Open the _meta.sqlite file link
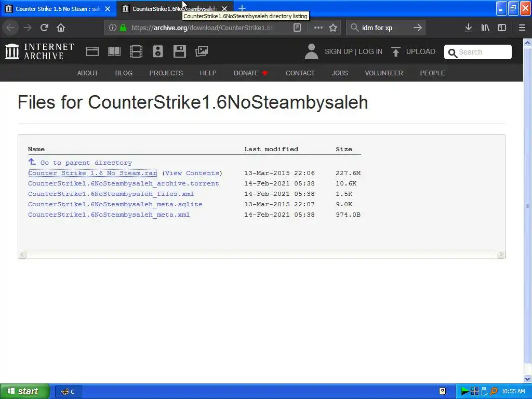532x399 pixels. click(x=115, y=204)
